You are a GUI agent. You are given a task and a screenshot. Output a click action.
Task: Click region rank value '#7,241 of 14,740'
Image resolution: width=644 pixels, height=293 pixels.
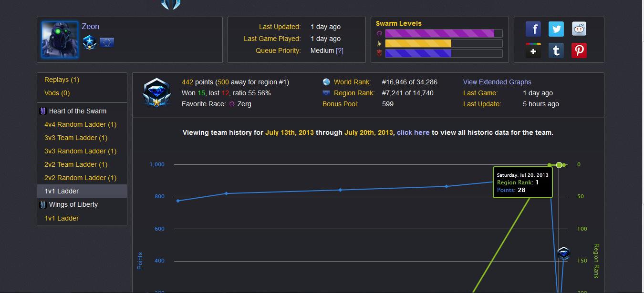[x=408, y=93]
